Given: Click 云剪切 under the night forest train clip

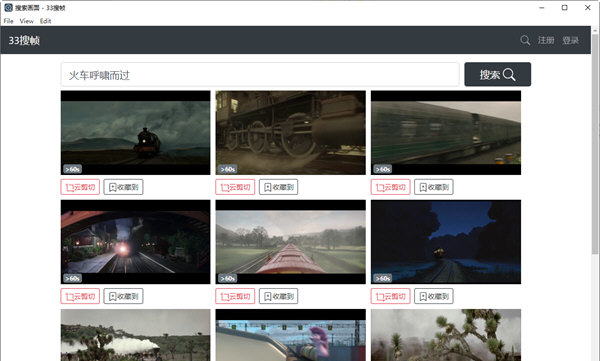Looking at the screenshot, I should 391,296.
